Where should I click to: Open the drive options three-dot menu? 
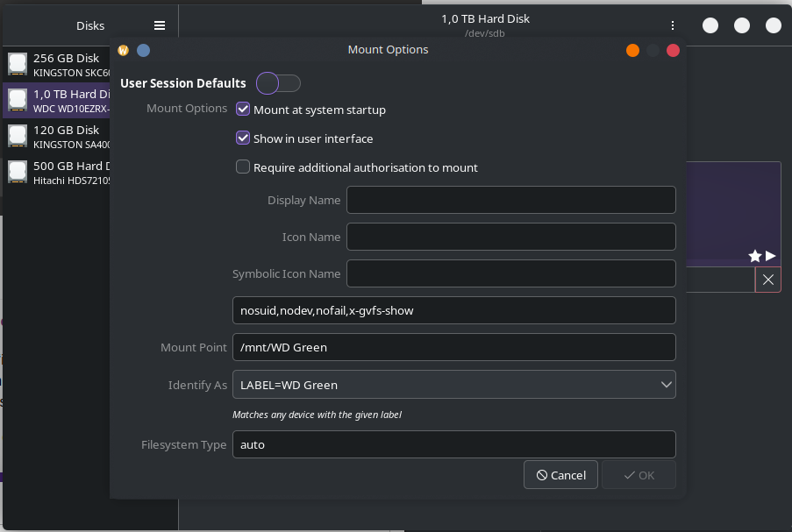pyautogui.click(x=673, y=25)
